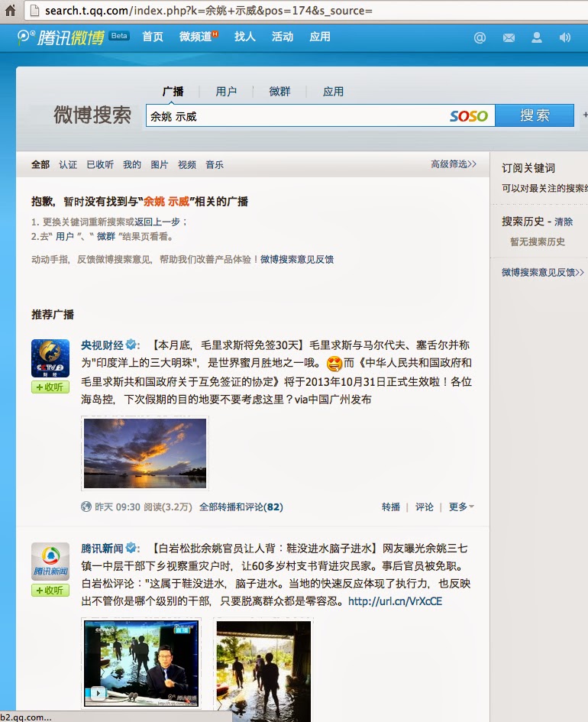Switch to the 微群 search tab

tap(279, 91)
